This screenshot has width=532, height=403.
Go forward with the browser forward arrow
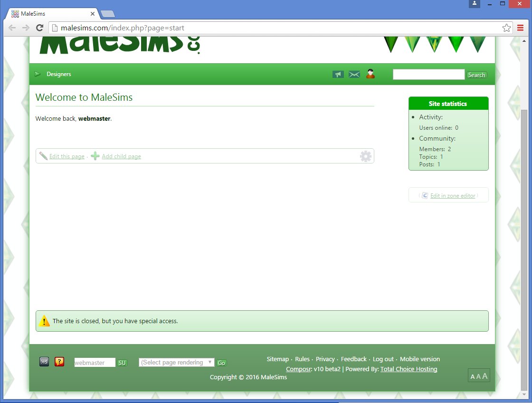(26, 28)
